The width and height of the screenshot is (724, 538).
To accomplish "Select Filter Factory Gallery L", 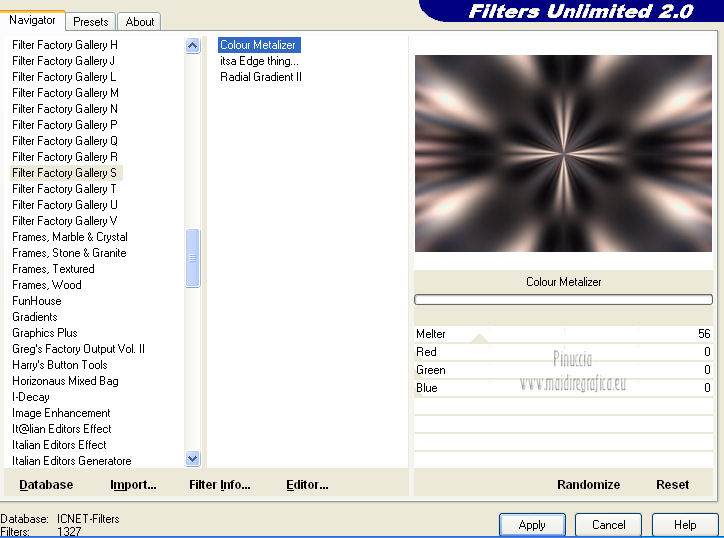I will tap(64, 77).
